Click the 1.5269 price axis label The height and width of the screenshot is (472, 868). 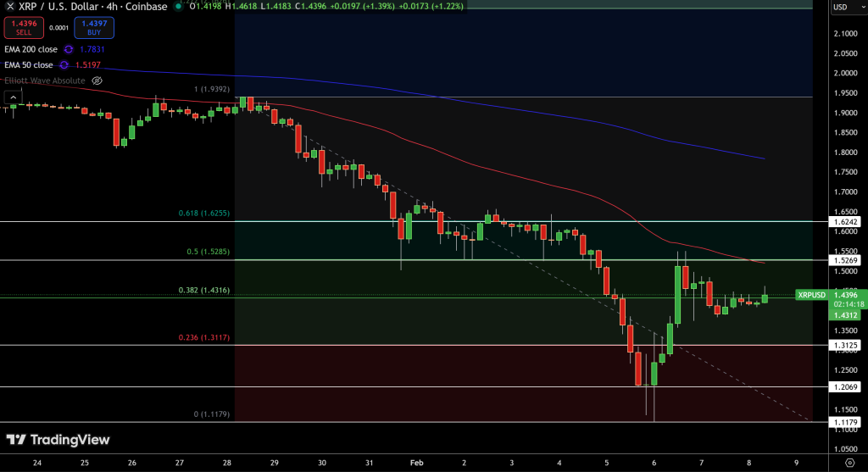coord(845,260)
